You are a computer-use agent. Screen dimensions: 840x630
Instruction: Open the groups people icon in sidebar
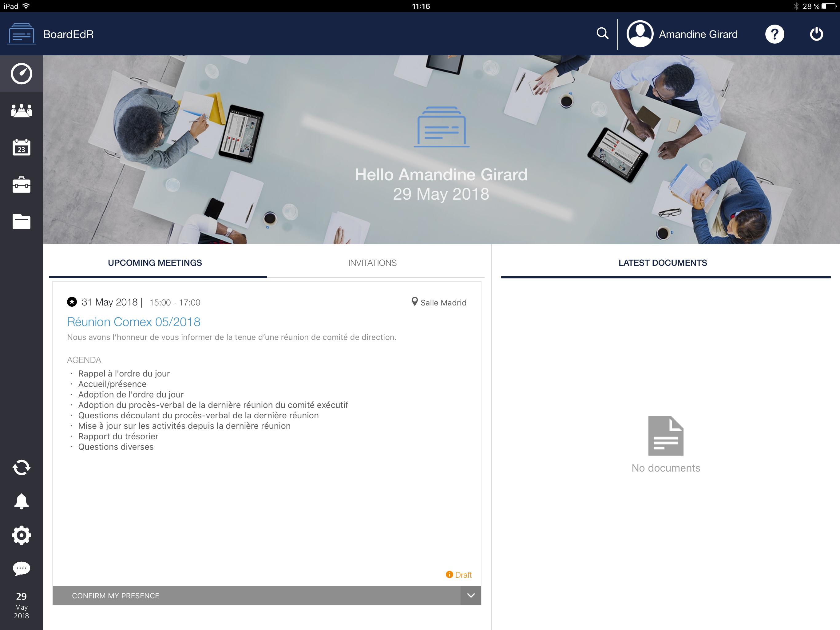[21, 110]
